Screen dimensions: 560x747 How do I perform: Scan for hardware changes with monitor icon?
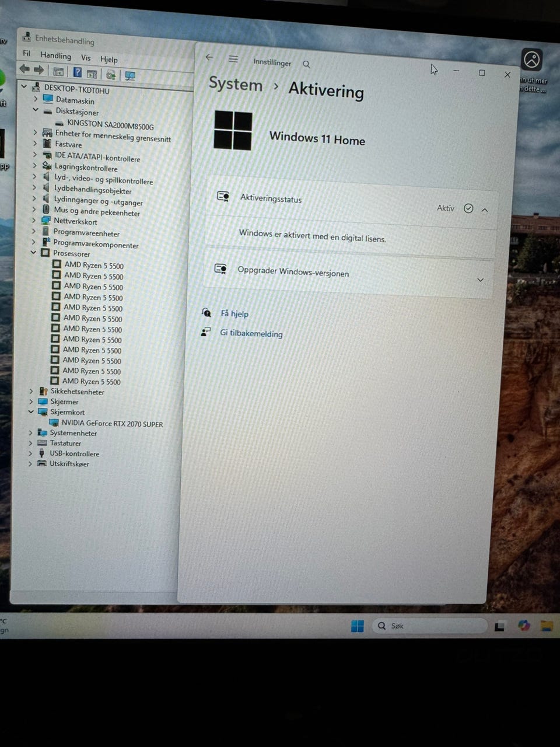point(130,76)
